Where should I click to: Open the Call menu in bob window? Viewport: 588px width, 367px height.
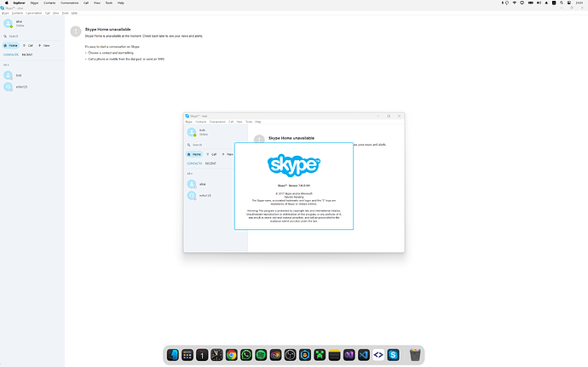pos(231,122)
